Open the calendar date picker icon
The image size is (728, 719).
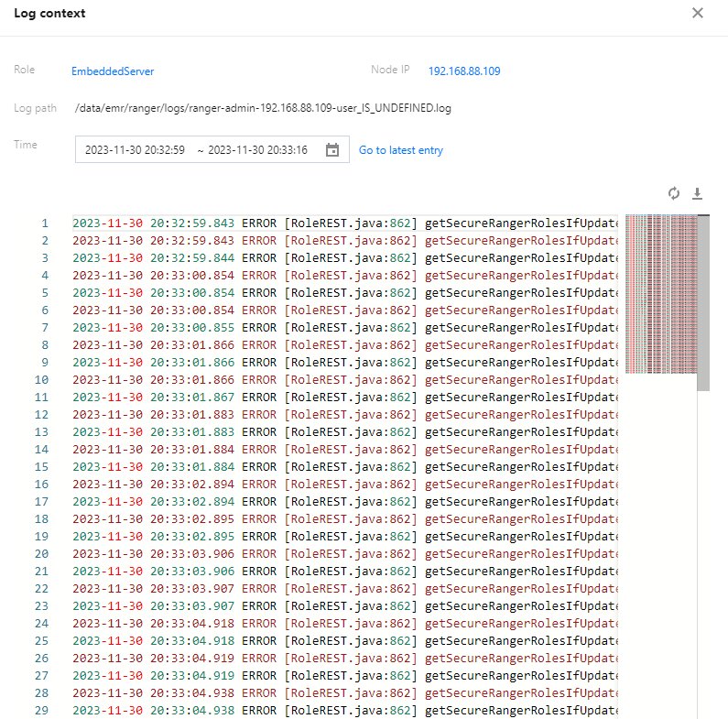[332, 150]
